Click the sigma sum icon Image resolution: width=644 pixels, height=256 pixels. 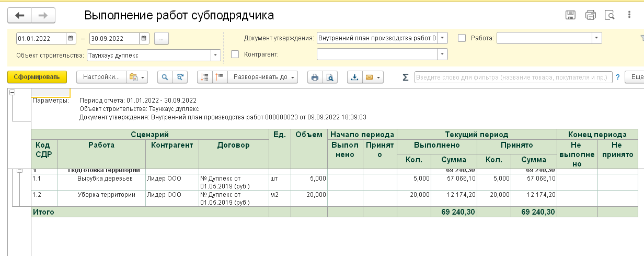tap(406, 77)
